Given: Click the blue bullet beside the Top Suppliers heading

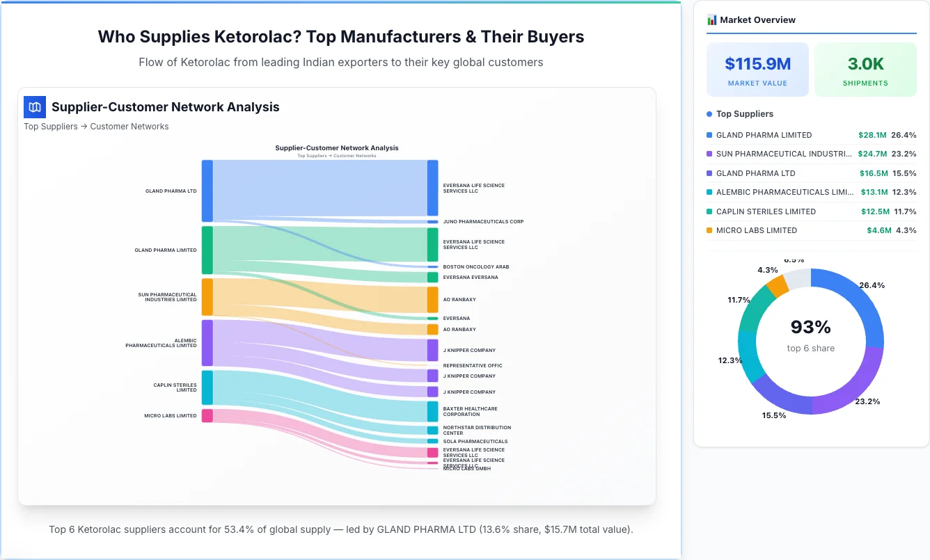Looking at the screenshot, I should 709,114.
